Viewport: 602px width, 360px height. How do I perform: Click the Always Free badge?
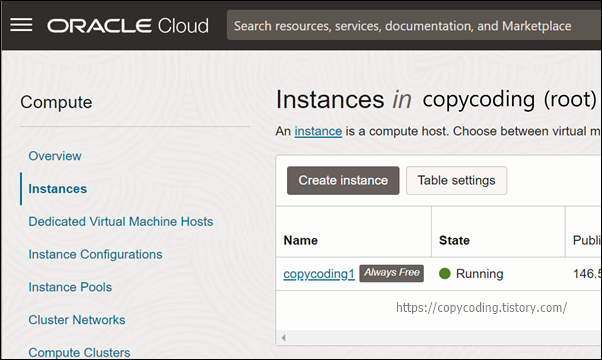(392, 273)
